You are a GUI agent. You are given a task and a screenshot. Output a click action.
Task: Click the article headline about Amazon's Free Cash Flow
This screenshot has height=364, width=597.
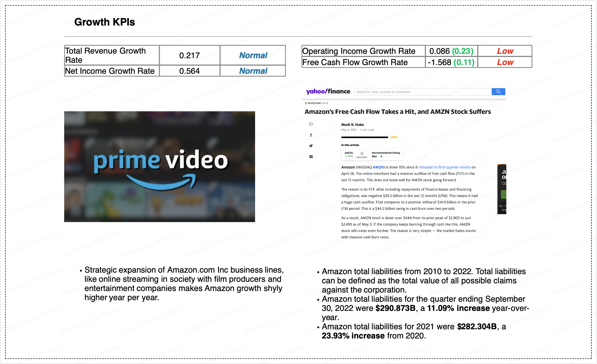(x=398, y=112)
